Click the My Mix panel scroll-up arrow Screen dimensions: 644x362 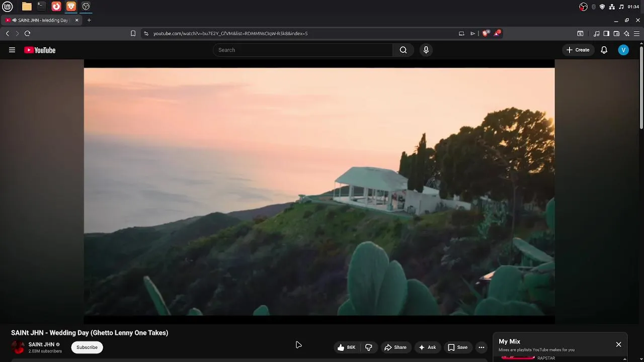(625, 358)
